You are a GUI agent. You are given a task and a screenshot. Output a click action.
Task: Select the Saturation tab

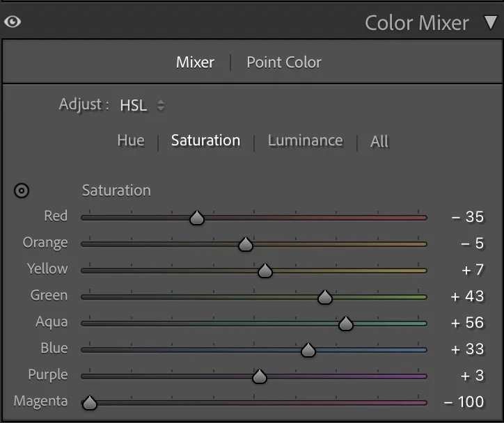206,141
